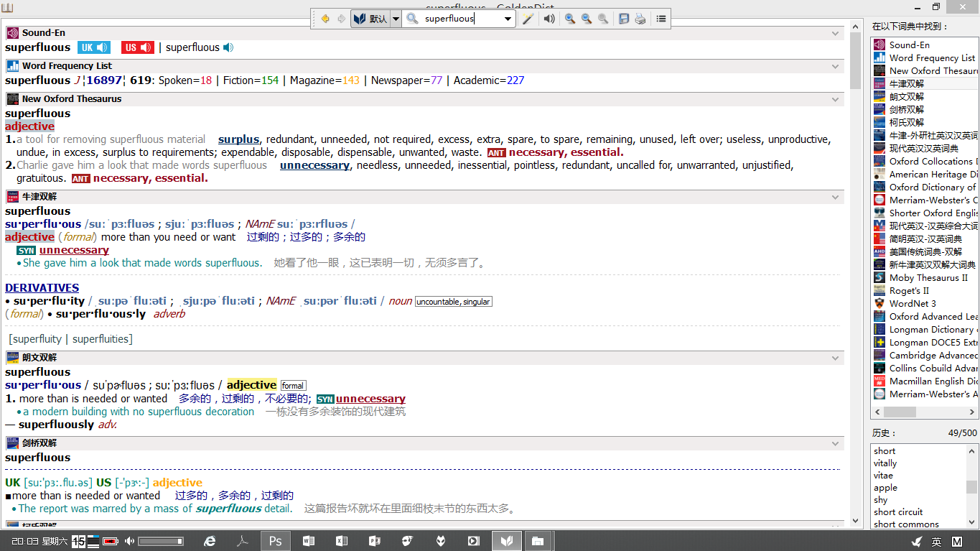The image size is (980, 551).
Task: Play the US pronunciation
Action: tap(137, 47)
